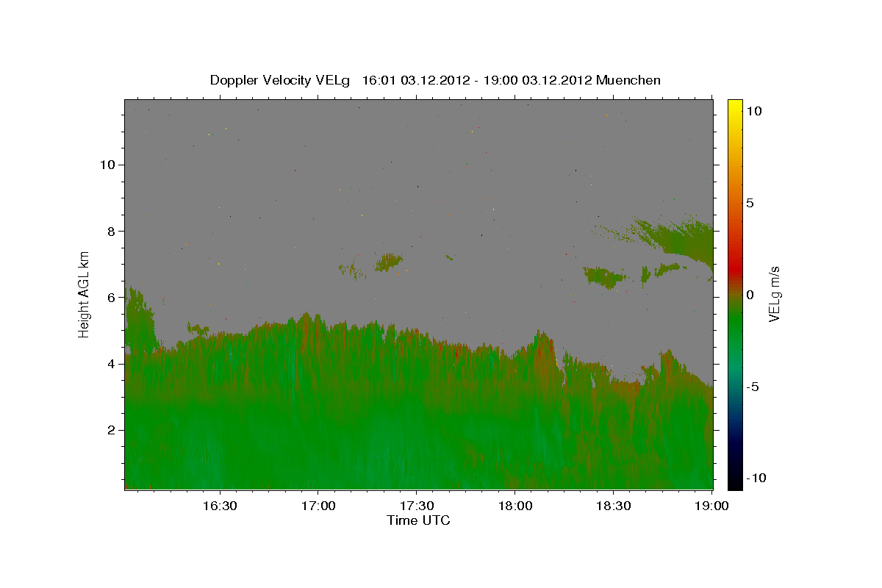Click colorbar tick label -10
Viewport: 882px width, 588px height.
pyautogui.click(x=756, y=478)
